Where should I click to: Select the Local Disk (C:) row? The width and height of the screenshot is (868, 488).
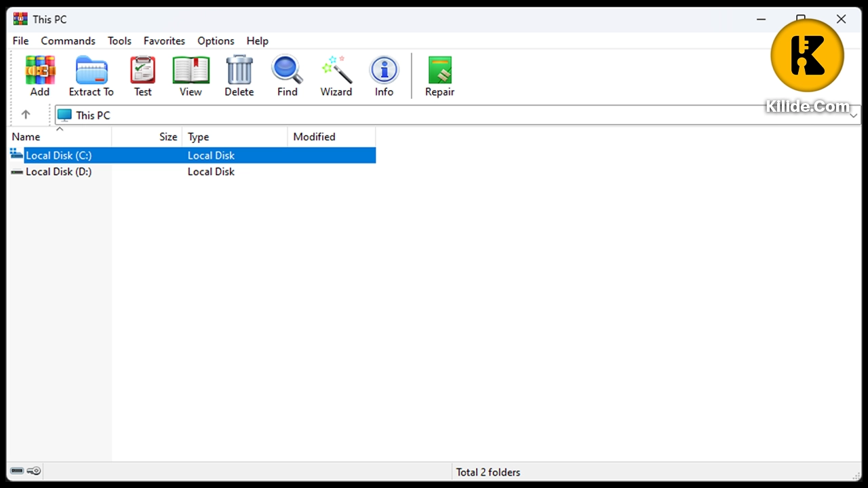point(193,155)
